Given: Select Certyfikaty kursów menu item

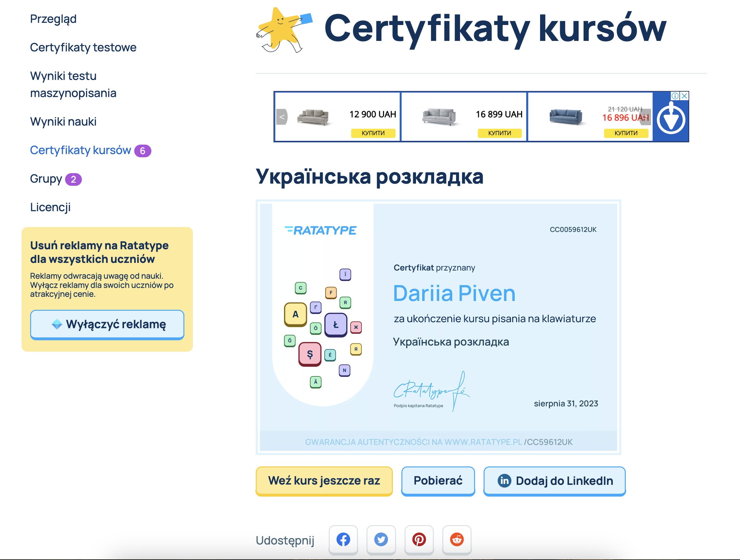Looking at the screenshot, I should [x=80, y=150].
